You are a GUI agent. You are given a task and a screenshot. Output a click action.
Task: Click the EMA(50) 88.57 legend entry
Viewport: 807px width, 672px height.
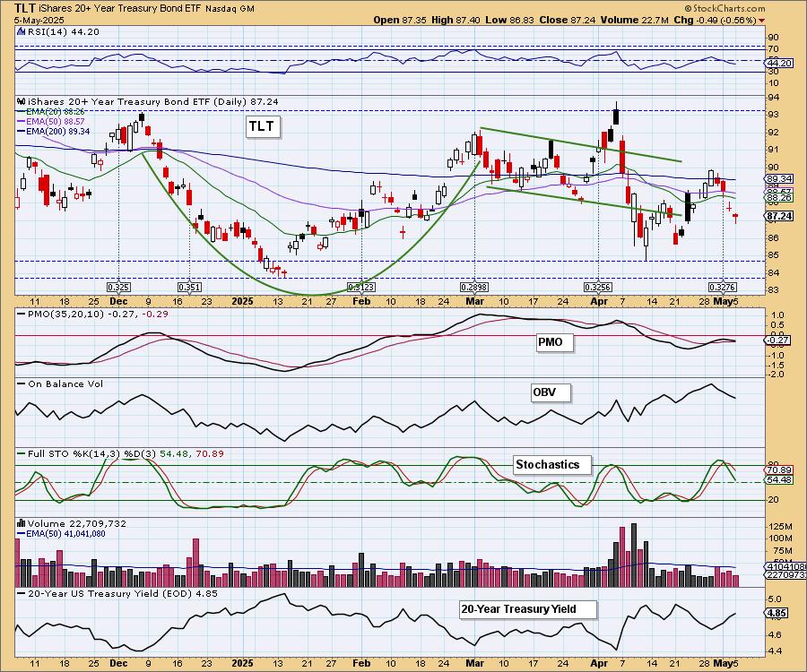51,121
